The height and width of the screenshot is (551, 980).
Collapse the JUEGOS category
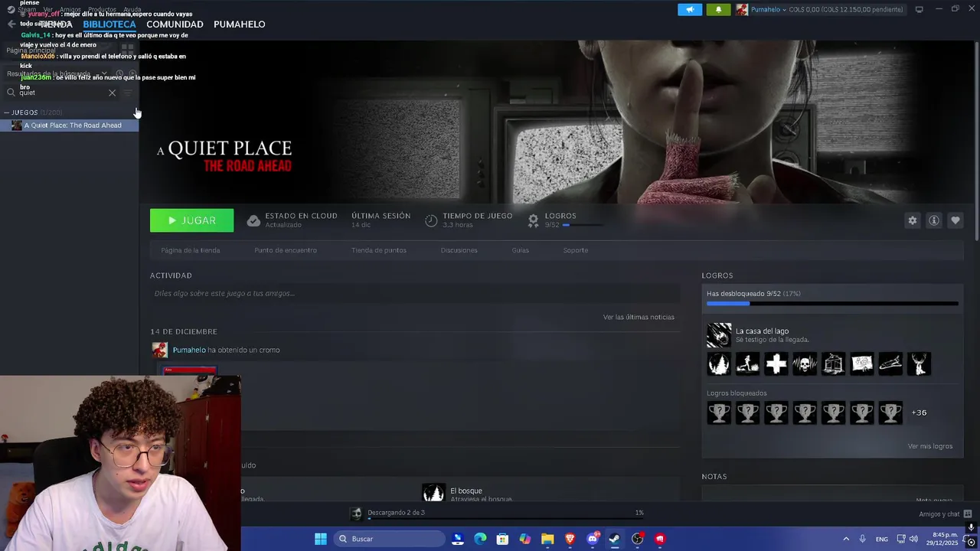[7, 112]
